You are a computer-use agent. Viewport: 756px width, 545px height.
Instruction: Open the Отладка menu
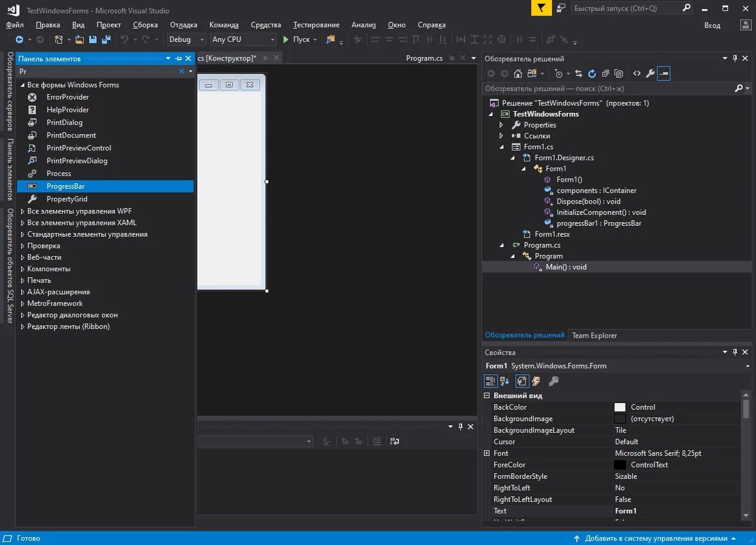point(183,25)
